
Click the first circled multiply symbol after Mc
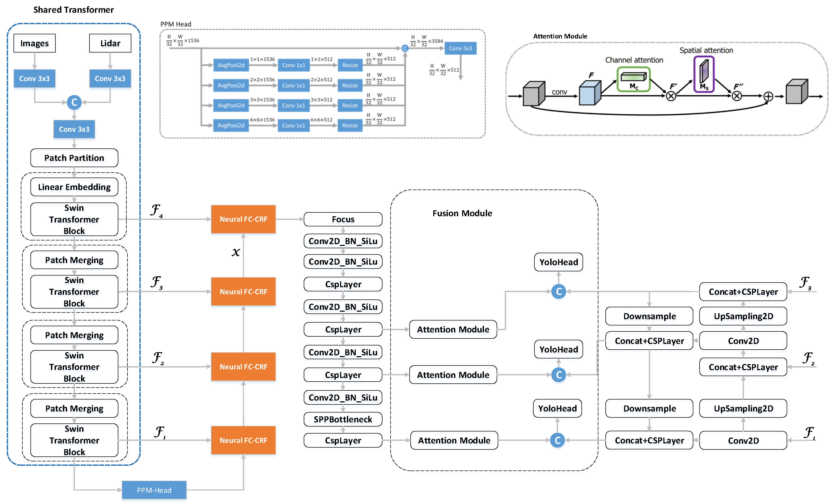point(671,96)
